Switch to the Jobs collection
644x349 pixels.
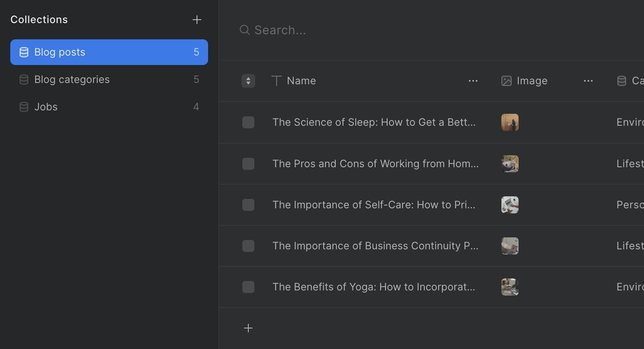click(x=46, y=107)
